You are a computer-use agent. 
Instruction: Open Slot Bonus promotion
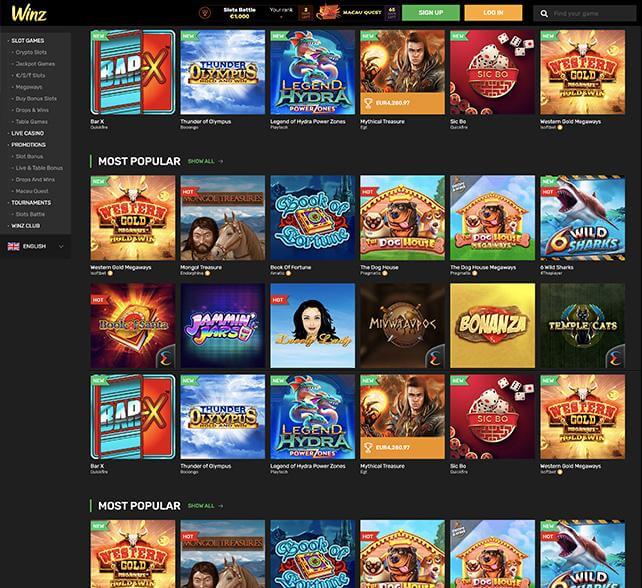pyautogui.click(x=29, y=156)
